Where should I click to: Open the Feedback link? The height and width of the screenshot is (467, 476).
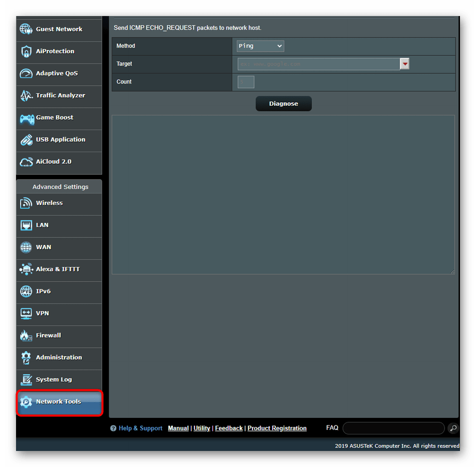tap(229, 428)
